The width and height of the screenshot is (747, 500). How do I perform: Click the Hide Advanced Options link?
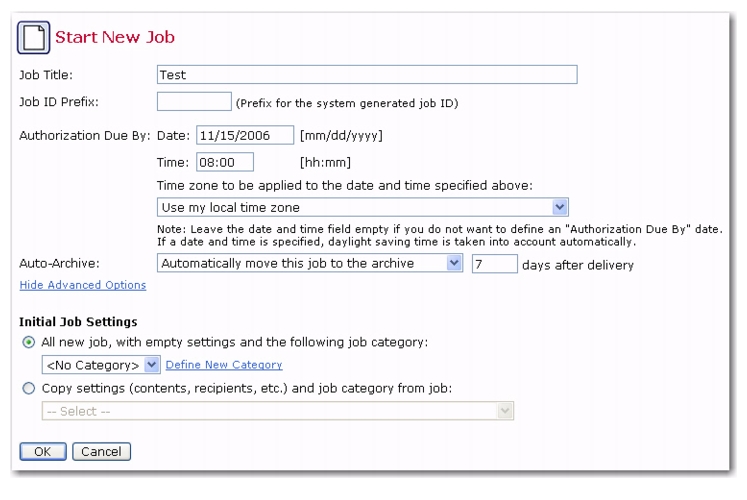click(x=83, y=285)
